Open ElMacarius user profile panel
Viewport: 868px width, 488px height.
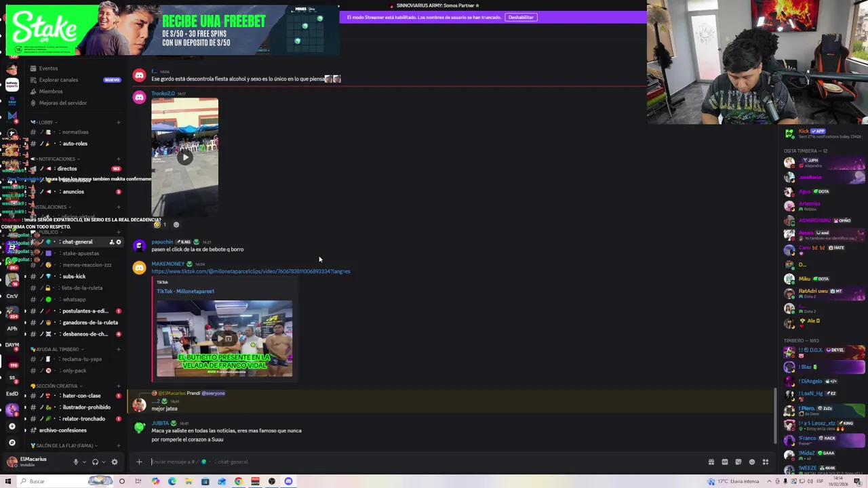27,462
